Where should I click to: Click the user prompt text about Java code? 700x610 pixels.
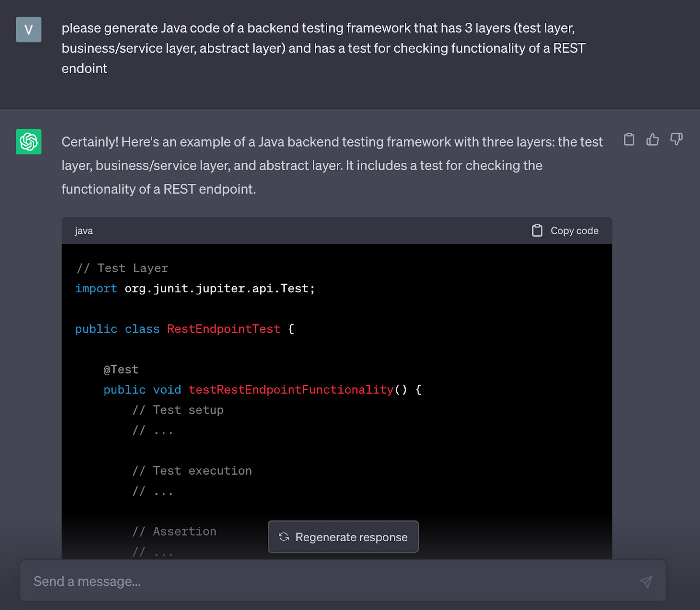point(323,48)
